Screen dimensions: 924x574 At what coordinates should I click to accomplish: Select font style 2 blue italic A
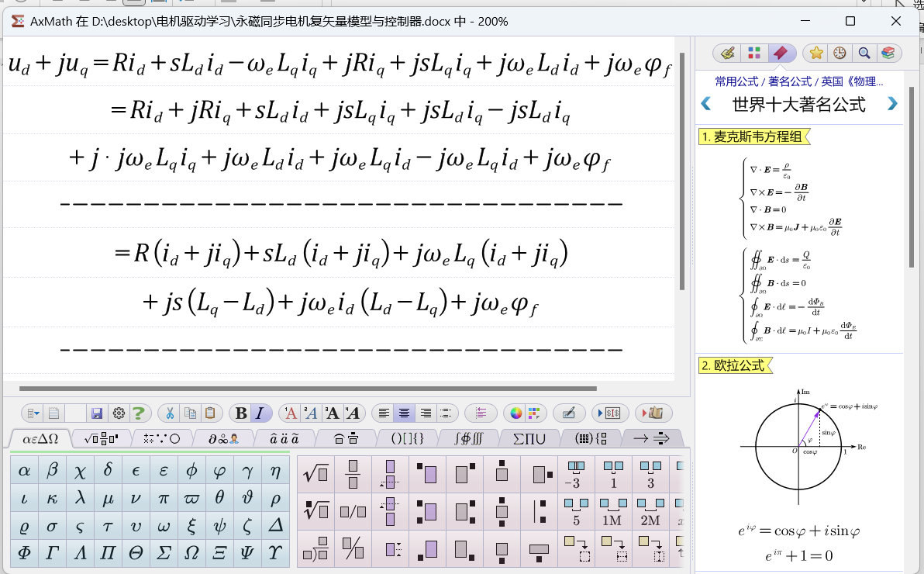(x=311, y=413)
